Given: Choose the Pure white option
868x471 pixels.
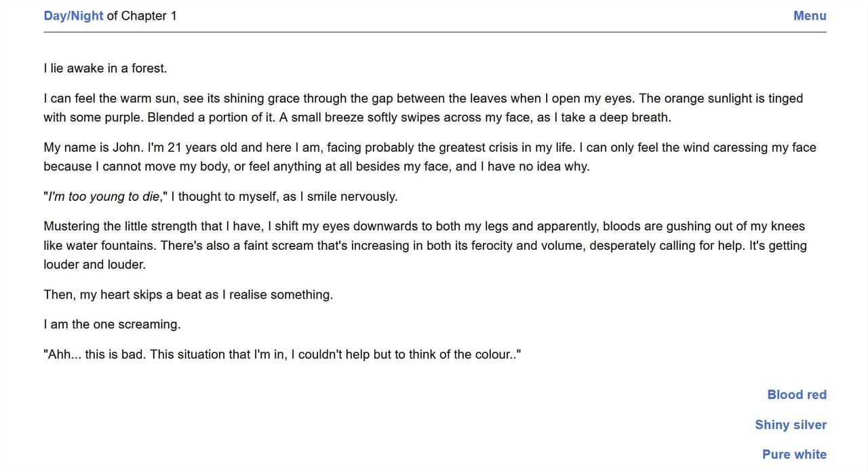Looking at the screenshot, I should pos(794,454).
